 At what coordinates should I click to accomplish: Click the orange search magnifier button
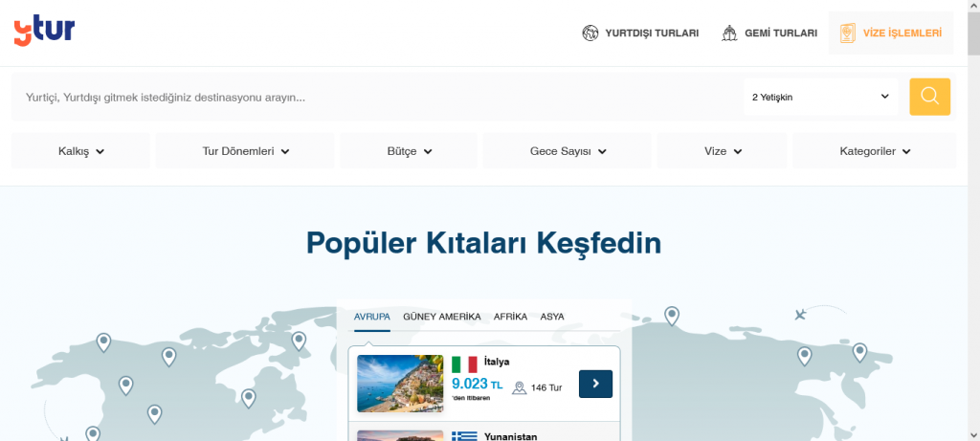pyautogui.click(x=929, y=97)
